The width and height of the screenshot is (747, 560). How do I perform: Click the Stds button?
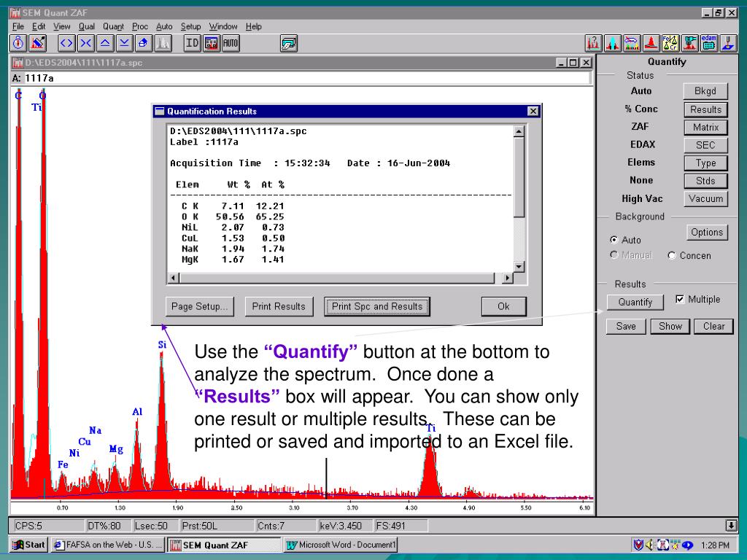(705, 181)
